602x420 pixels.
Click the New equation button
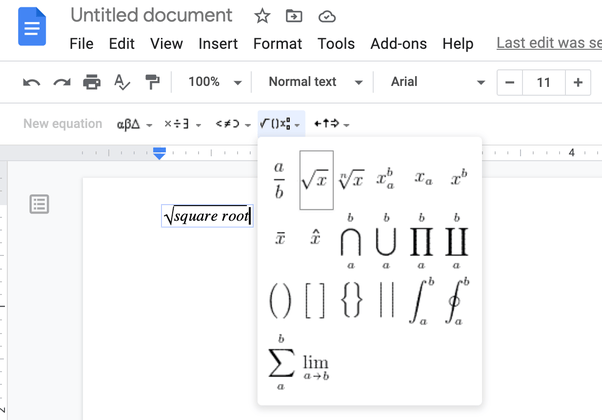pyautogui.click(x=63, y=124)
